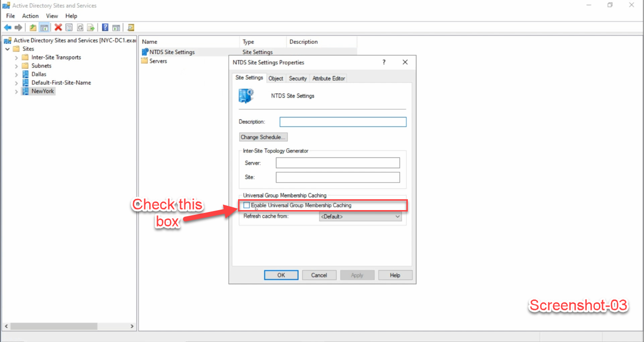Click the Servers folder icon in list

point(145,61)
